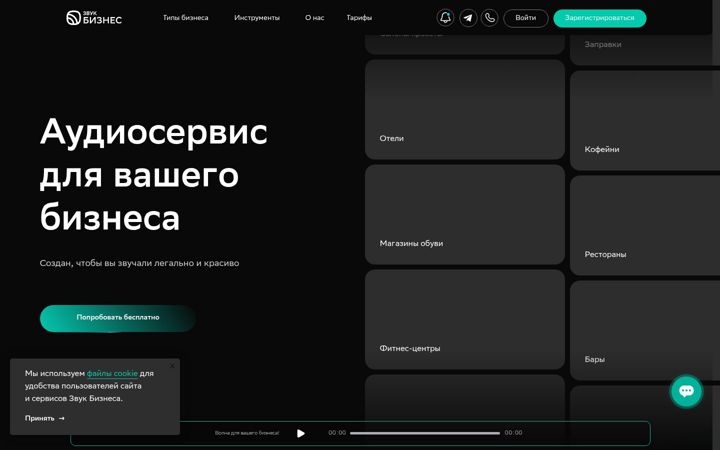720x450 pixels.
Task: Play the audio sample
Action: click(x=301, y=433)
